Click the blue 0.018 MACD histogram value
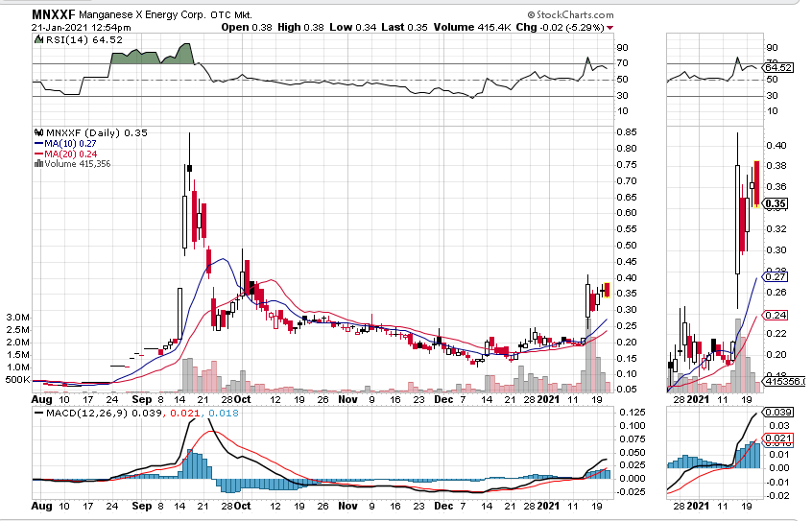812x521 pixels. point(224,414)
